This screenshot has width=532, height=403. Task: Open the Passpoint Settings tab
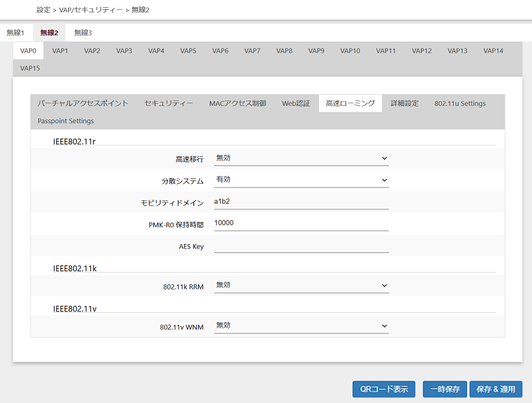click(x=66, y=121)
